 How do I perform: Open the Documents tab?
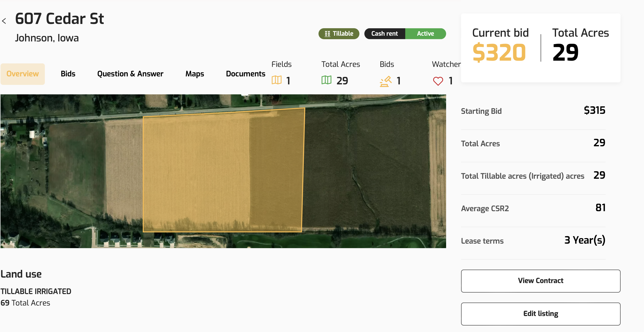coord(245,74)
